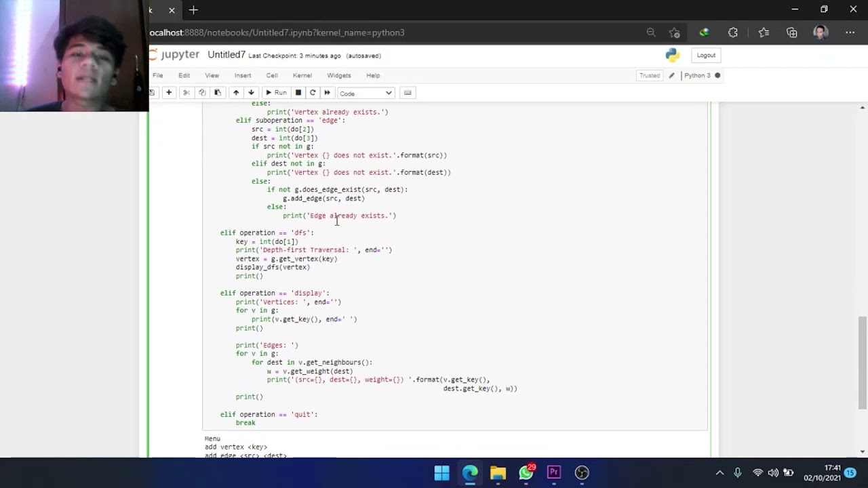Click code line elif operation == 'display':
Image resolution: width=868 pixels, height=488 pixels.
tap(275, 293)
